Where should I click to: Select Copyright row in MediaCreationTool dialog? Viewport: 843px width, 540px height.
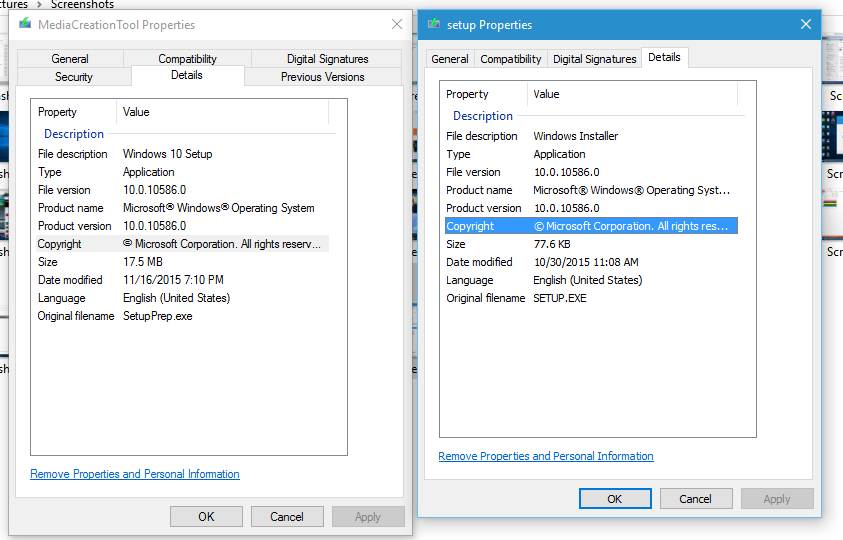pyautogui.click(x=183, y=244)
